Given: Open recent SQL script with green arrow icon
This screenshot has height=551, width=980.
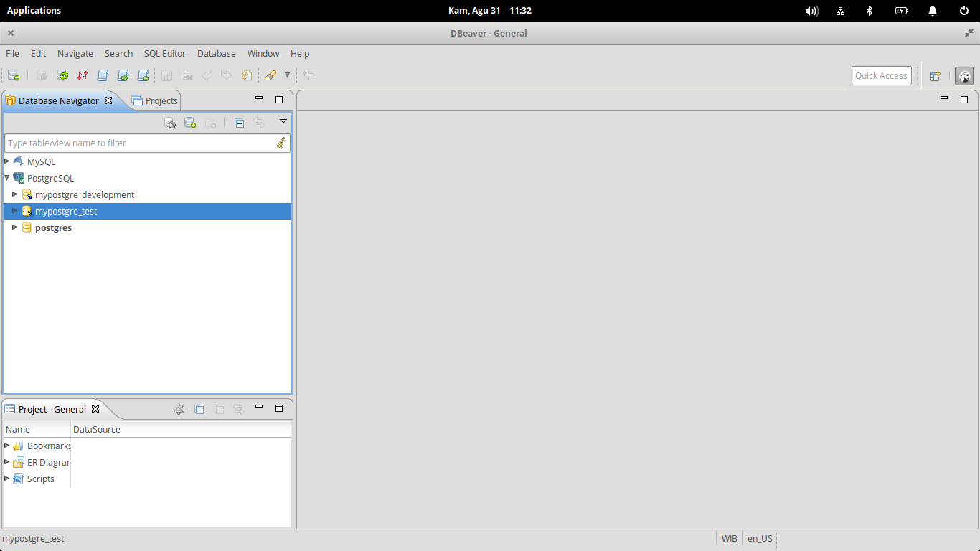Looking at the screenshot, I should pos(123,75).
